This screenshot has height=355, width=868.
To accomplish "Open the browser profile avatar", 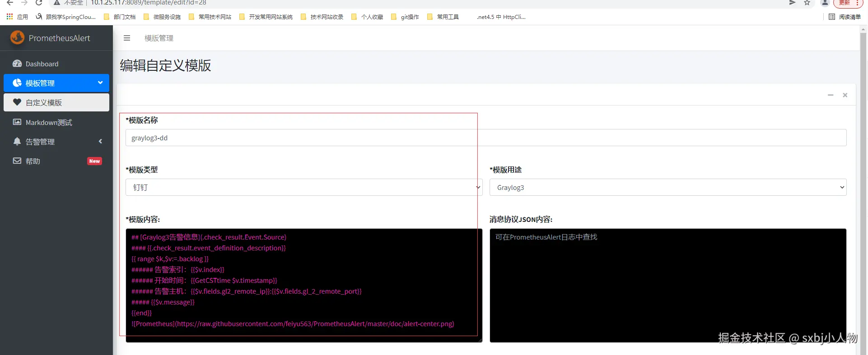I will pos(825,3).
